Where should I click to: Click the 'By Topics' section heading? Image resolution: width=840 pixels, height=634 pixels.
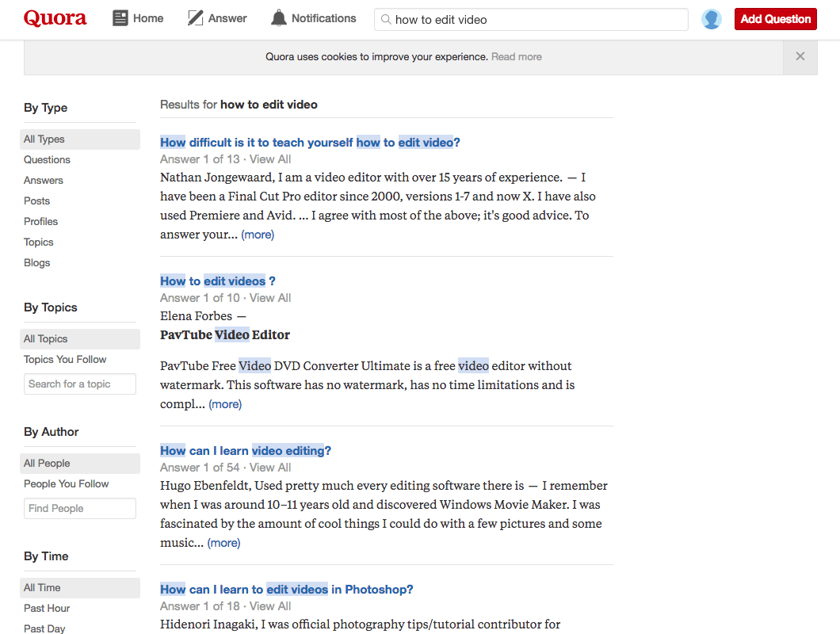51,307
